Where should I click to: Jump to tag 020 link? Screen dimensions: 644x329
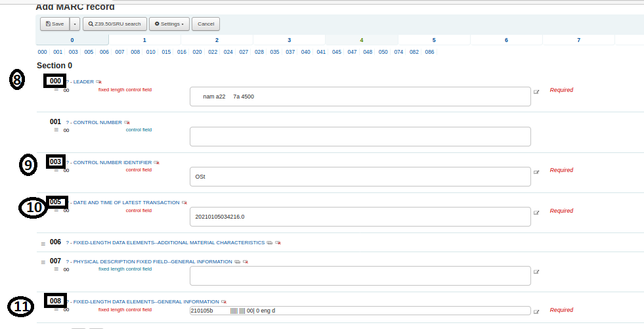(197, 52)
